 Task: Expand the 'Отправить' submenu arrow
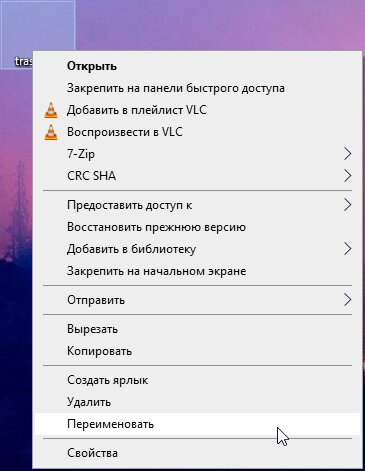coord(347,300)
